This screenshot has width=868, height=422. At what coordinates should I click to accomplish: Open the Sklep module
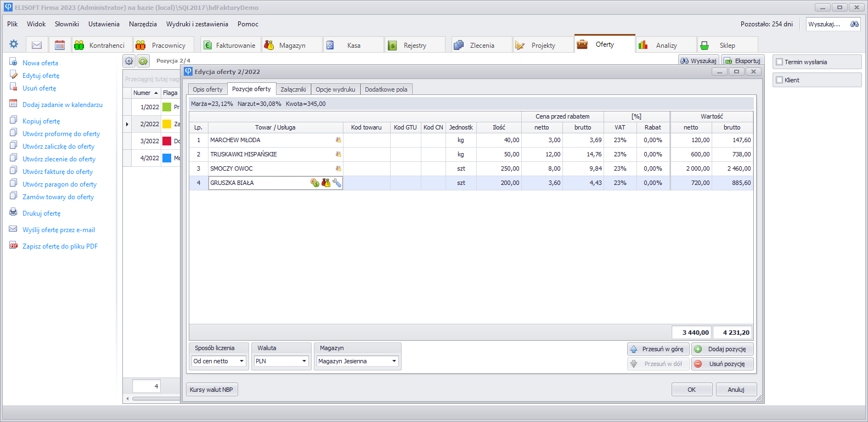click(x=728, y=45)
